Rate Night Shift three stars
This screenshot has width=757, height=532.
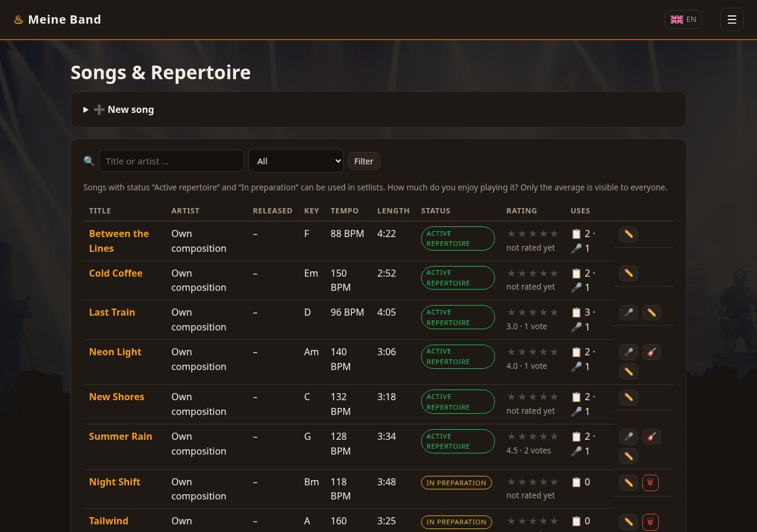[533, 482]
